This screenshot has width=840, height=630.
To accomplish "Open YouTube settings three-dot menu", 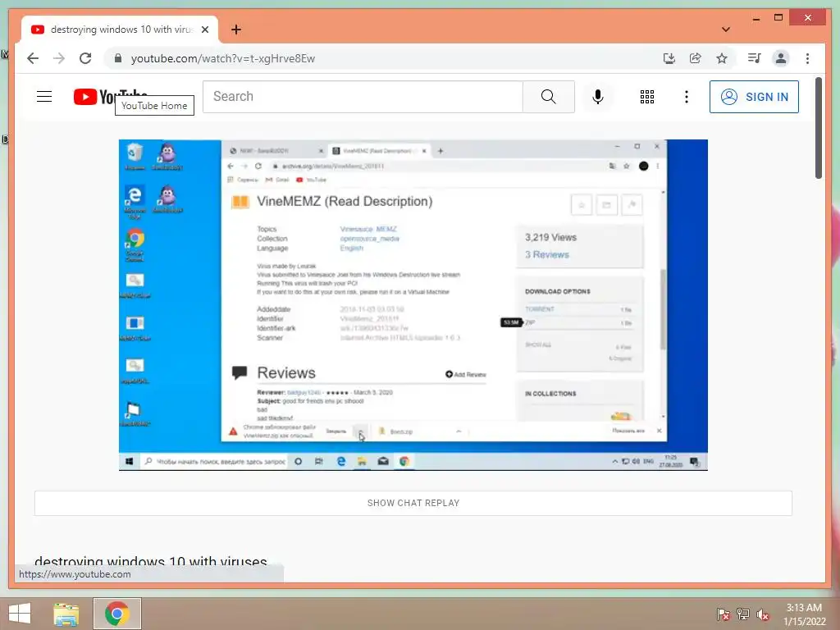I will coord(687,97).
